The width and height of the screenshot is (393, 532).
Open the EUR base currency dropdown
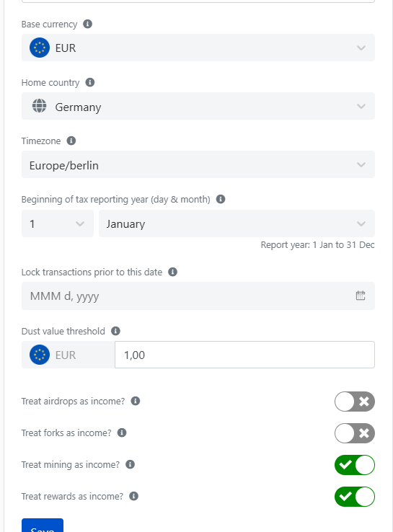pos(198,48)
